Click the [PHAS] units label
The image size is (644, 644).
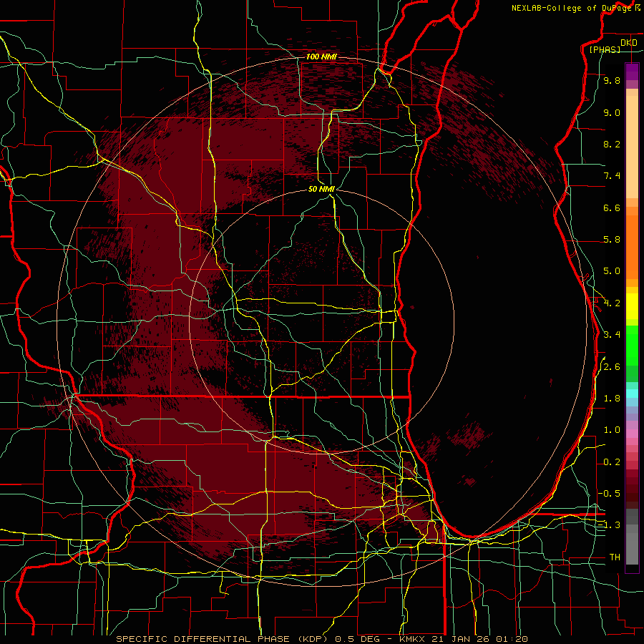click(605, 49)
